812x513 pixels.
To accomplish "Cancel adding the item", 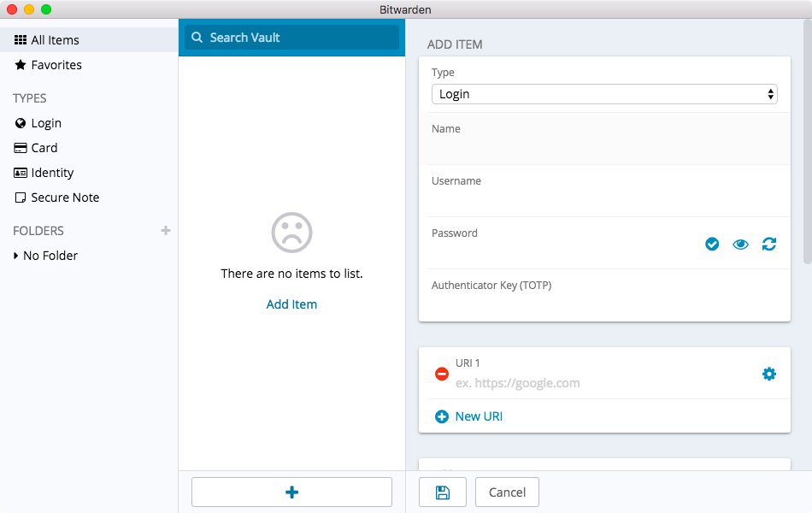I will click(507, 492).
